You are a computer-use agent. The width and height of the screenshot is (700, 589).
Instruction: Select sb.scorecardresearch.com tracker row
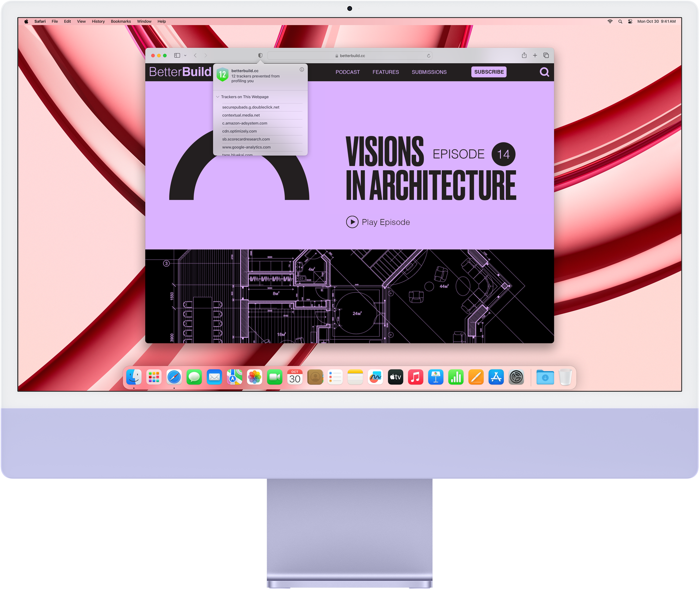pos(262,139)
